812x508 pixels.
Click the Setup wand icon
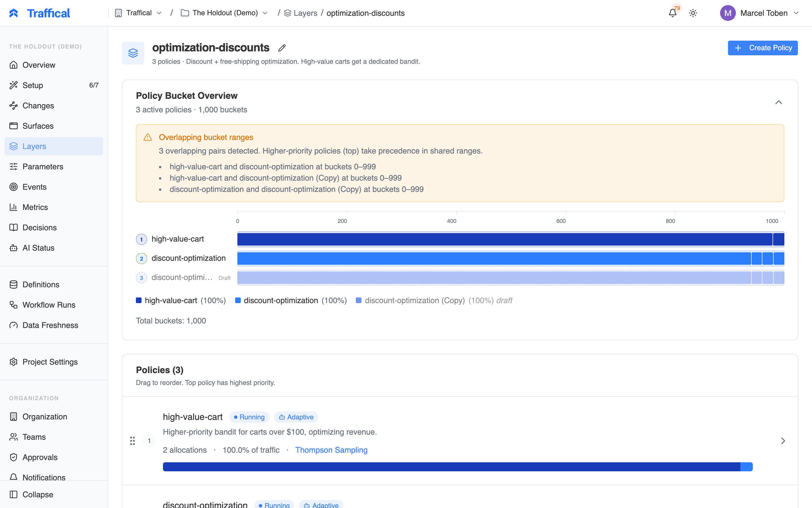(x=14, y=85)
